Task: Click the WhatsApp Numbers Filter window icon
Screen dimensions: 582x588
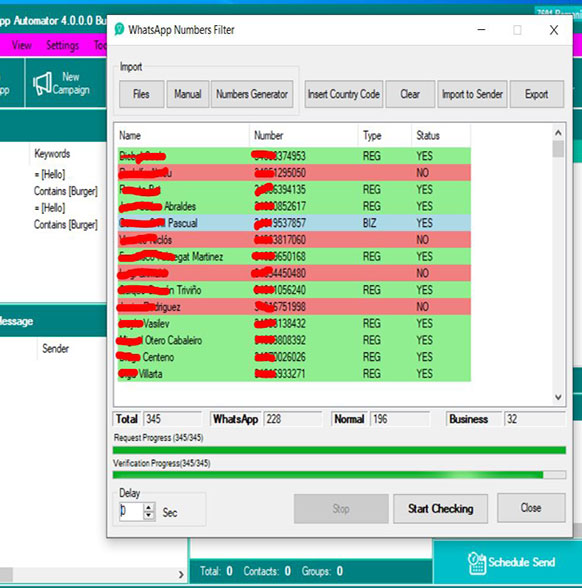Action: tap(119, 29)
